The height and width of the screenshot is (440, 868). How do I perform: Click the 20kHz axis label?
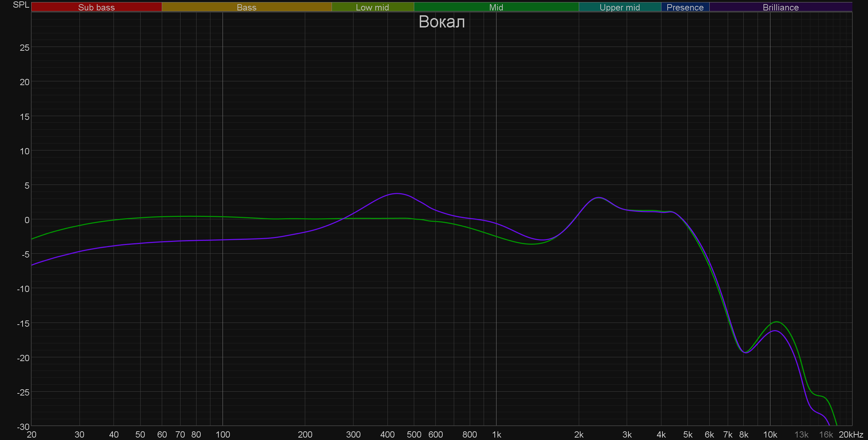tap(851, 434)
